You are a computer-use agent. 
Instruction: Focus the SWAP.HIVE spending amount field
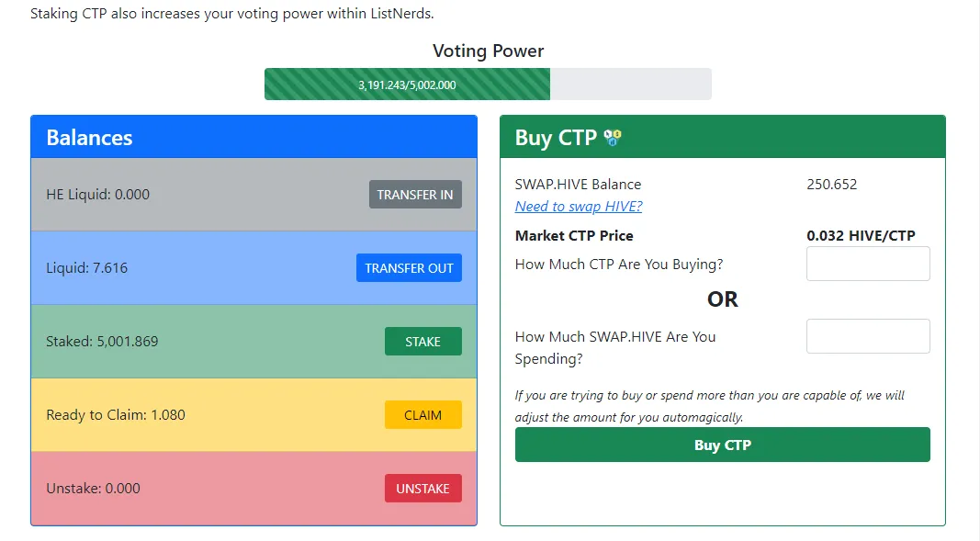867,336
